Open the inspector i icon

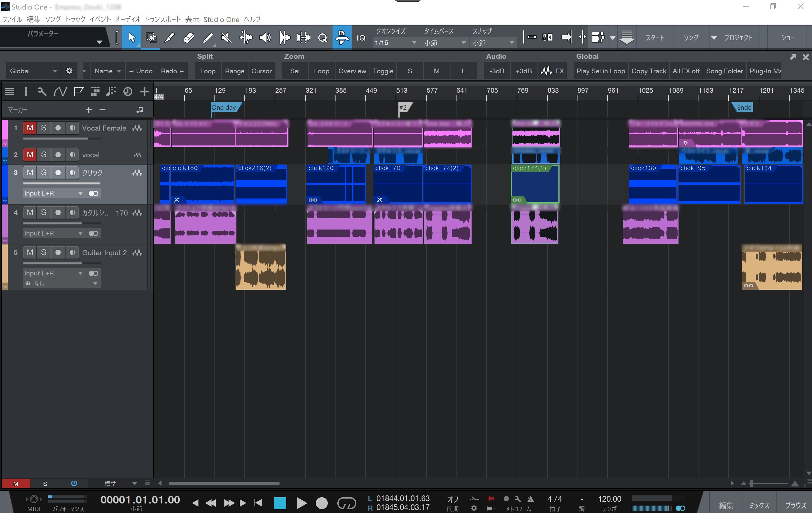(x=26, y=92)
